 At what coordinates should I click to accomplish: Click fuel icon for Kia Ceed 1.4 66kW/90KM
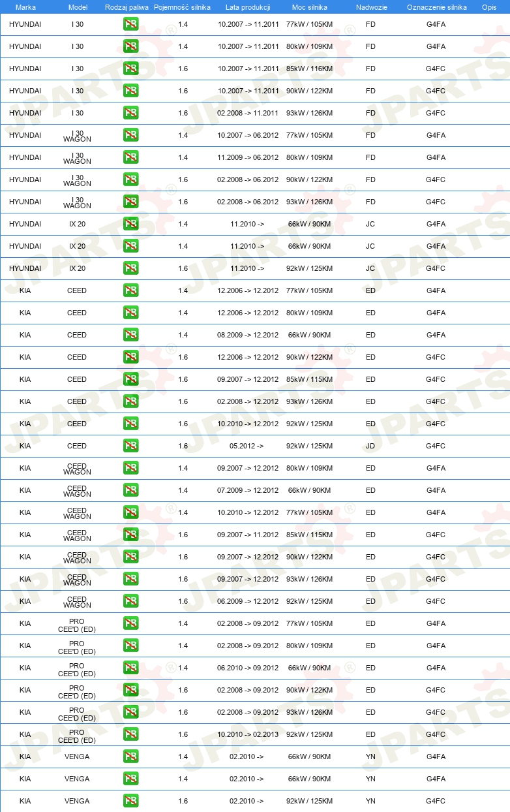click(x=131, y=336)
